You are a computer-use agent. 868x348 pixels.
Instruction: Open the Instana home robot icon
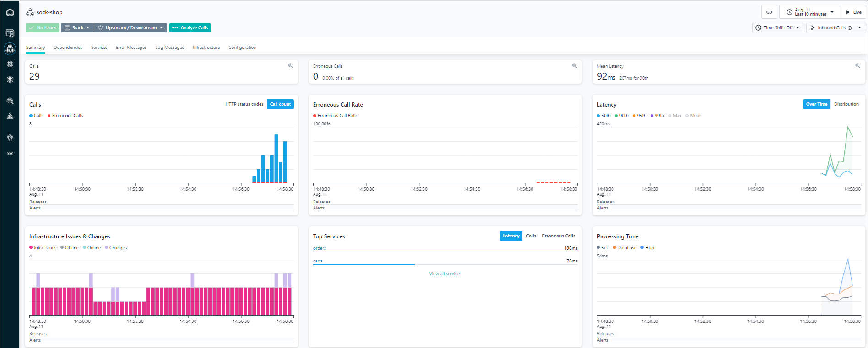tap(10, 12)
